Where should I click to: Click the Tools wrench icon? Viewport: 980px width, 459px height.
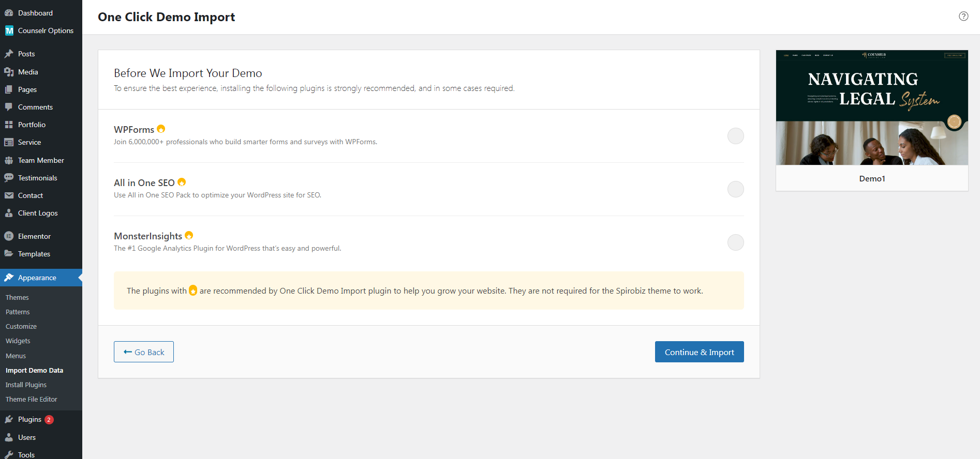click(x=9, y=455)
